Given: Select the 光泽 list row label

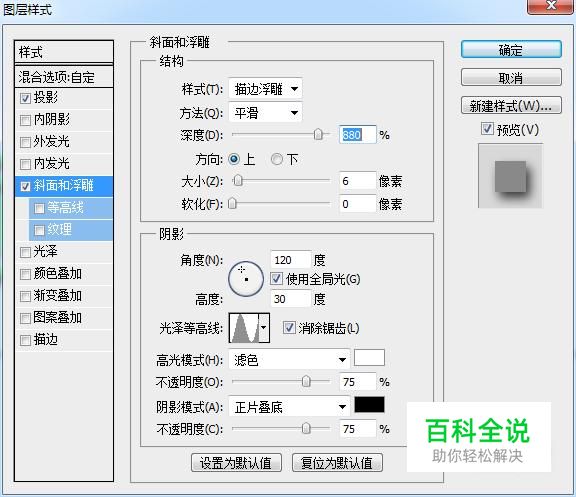Looking at the screenshot, I should pyautogui.click(x=46, y=251).
